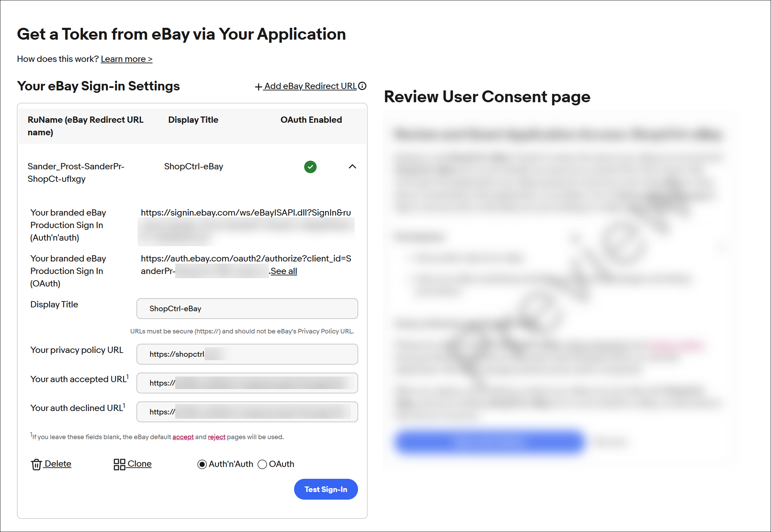Open the default reject page link

coord(217,437)
